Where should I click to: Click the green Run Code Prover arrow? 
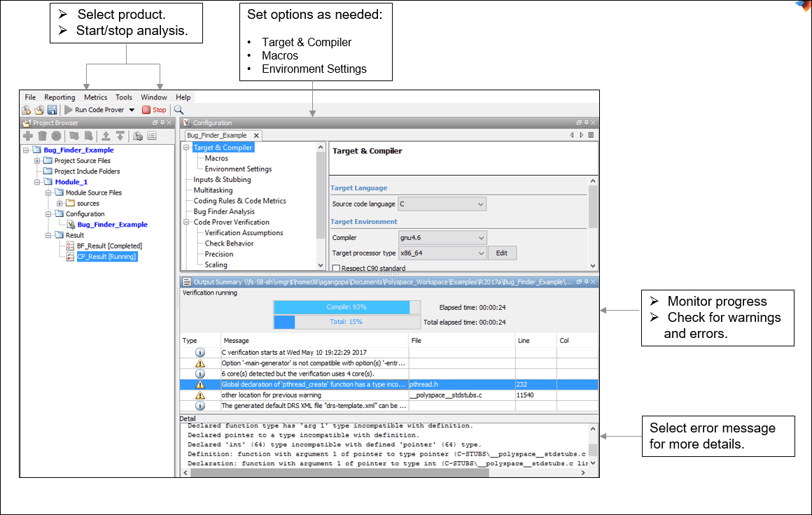pyautogui.click(x=69, y=110)
